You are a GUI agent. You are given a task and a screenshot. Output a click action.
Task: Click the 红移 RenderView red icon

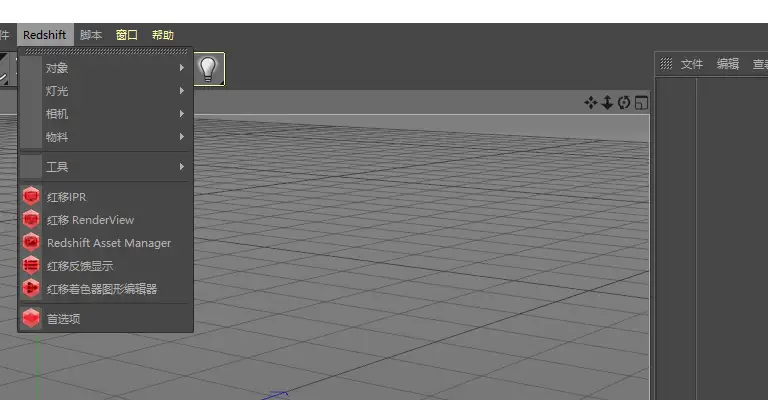[31, 220]
